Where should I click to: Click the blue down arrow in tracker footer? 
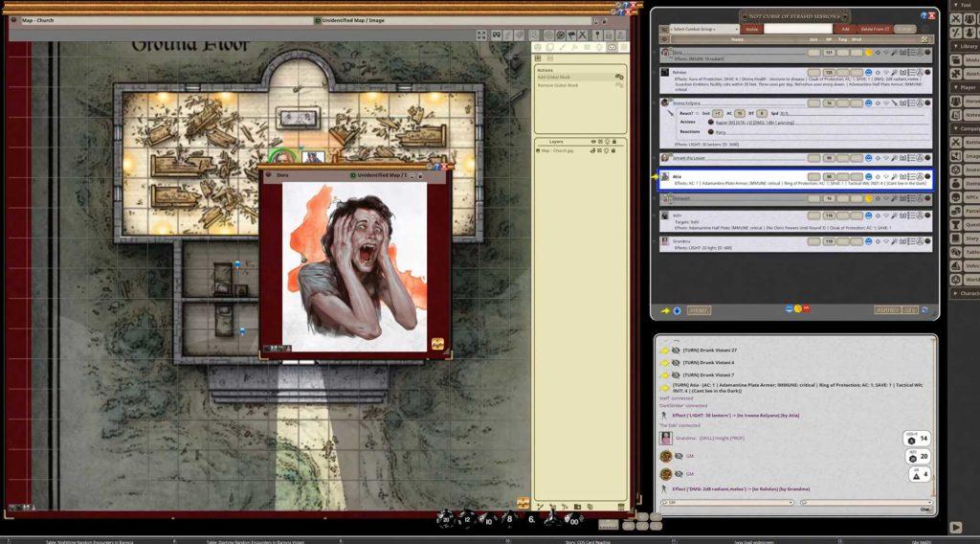tap(677, 310)
